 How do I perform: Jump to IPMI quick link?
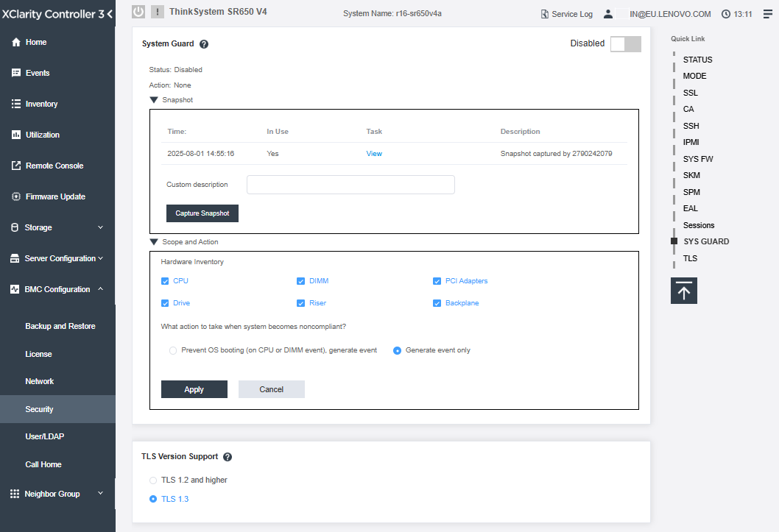click(x=691, y=143)
